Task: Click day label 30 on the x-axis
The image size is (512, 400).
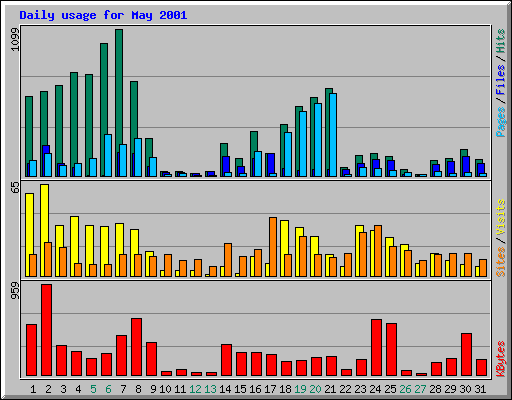Action: 465,389
